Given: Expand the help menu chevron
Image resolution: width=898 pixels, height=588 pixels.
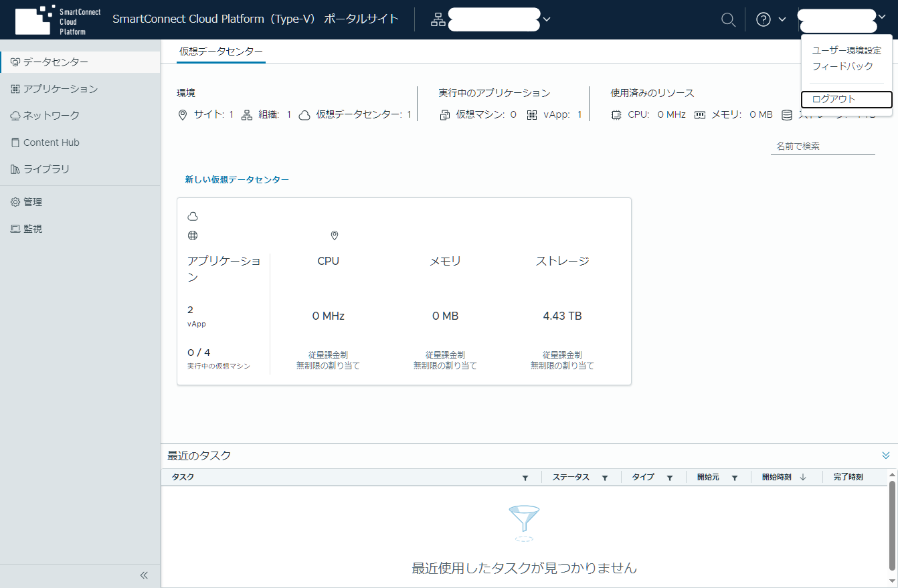Looking at the screenshot, I should pyautogui.click(x=782, y=19).
